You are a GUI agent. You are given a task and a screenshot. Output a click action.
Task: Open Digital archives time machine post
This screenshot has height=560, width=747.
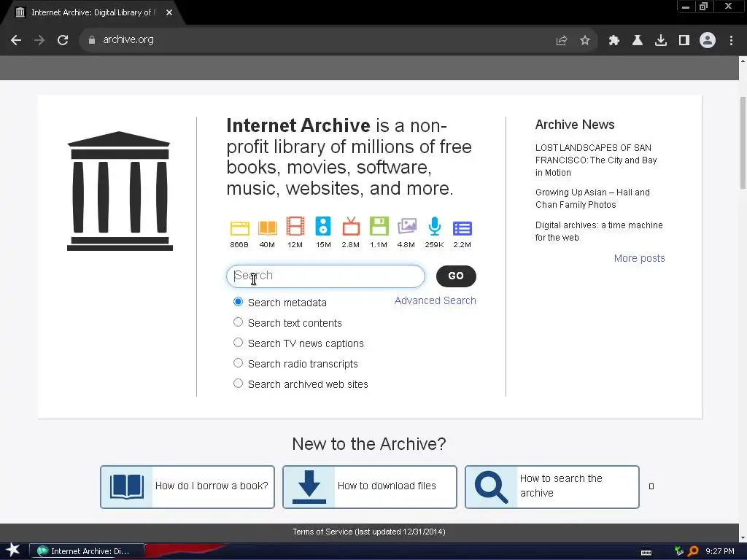pos(599,231)
